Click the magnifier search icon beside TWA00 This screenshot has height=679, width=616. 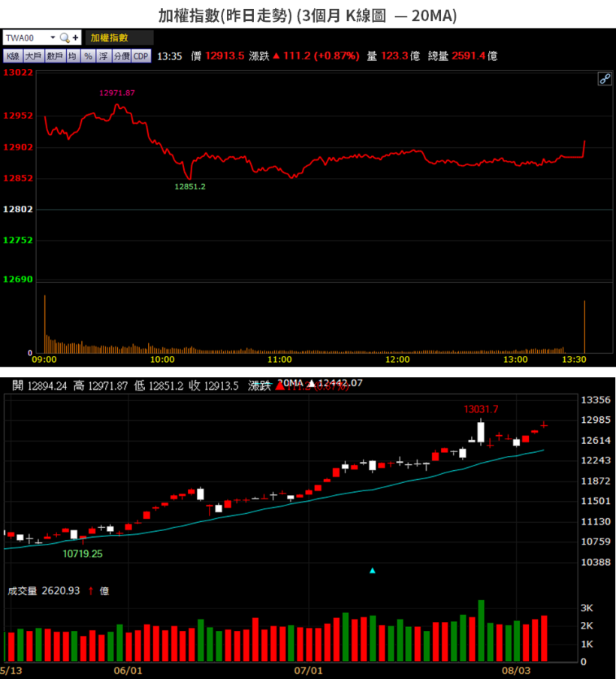pyautogui.click(x=65, y=38)
